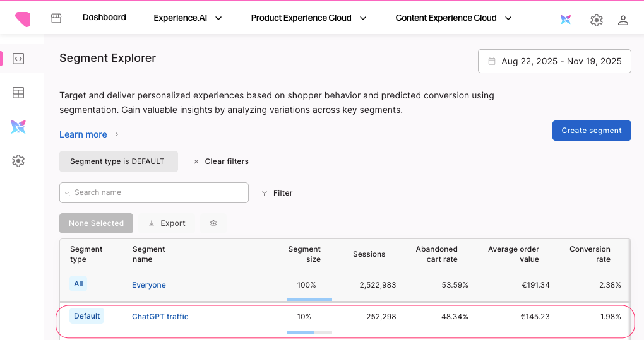
Task: Click the sidebar settings gear icon
Action: coord(18,161)
